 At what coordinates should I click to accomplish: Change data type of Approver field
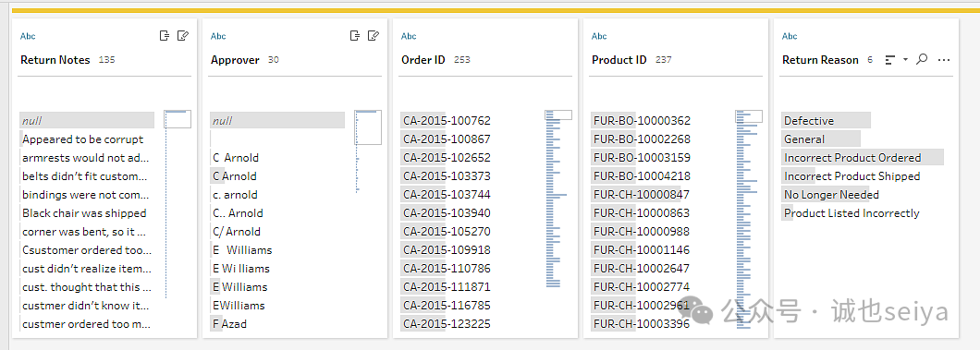[x=218, y=36]
